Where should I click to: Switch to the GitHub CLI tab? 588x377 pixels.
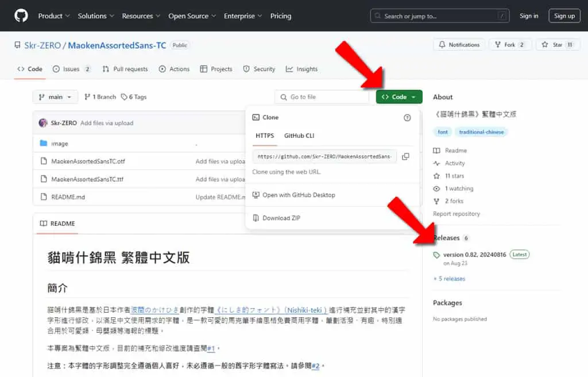[x=299, y=136]
